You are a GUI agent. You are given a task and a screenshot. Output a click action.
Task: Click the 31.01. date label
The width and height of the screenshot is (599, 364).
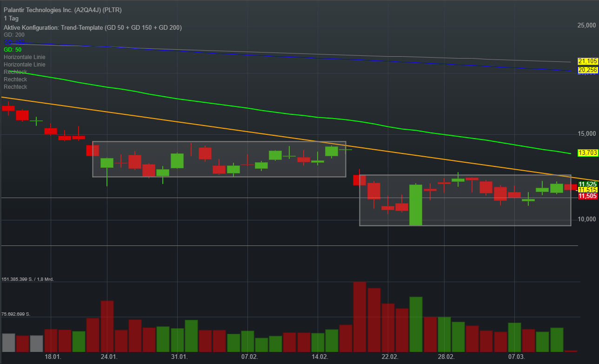point(179,357)
